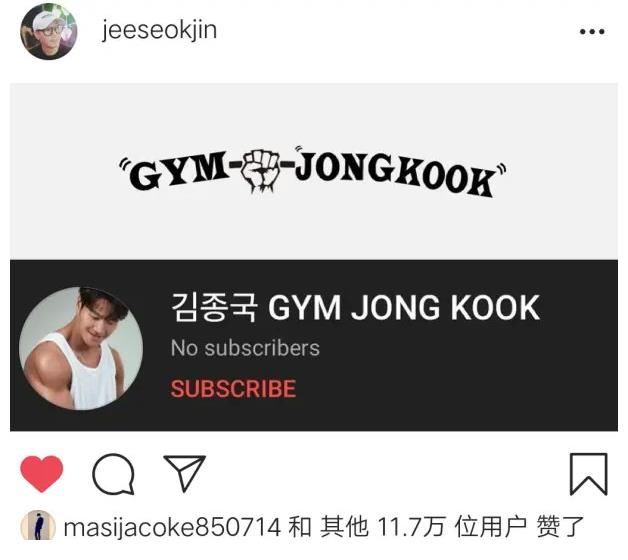This screenshot has height=560, width=628.
Task: Click the 김종국 GYM JONG KOOK channel title
Action: point(355,308)
